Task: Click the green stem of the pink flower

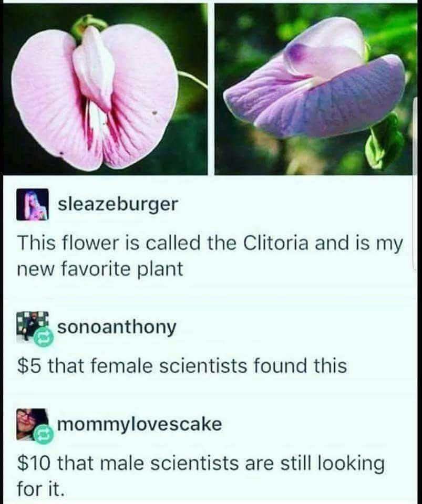Action: [192, 79]
